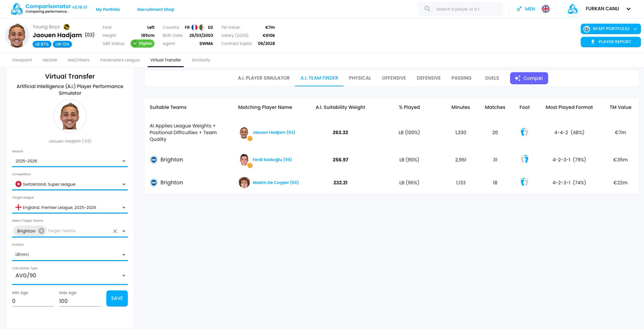Click orange info badge on Kadıoğlu row
This screenshot has width=644, height=333.
(x=249, y=166)
